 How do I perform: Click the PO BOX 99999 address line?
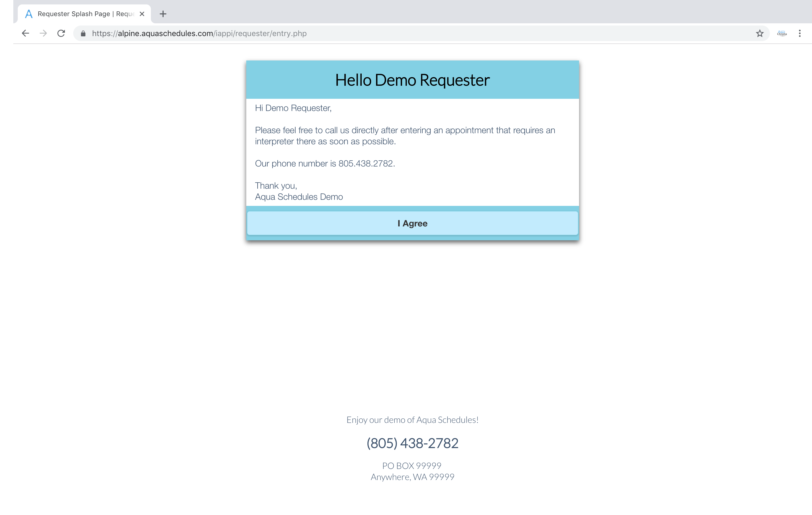[x=412, y=466]
